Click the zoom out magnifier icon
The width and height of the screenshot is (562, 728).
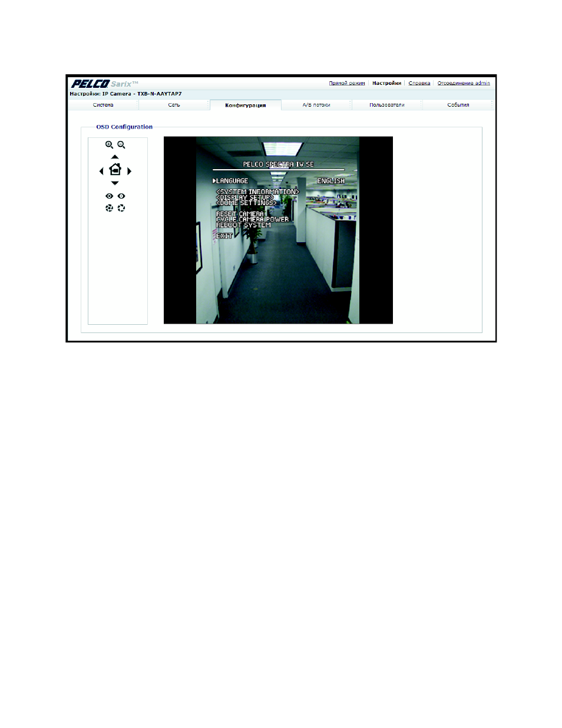click(121, 144)
